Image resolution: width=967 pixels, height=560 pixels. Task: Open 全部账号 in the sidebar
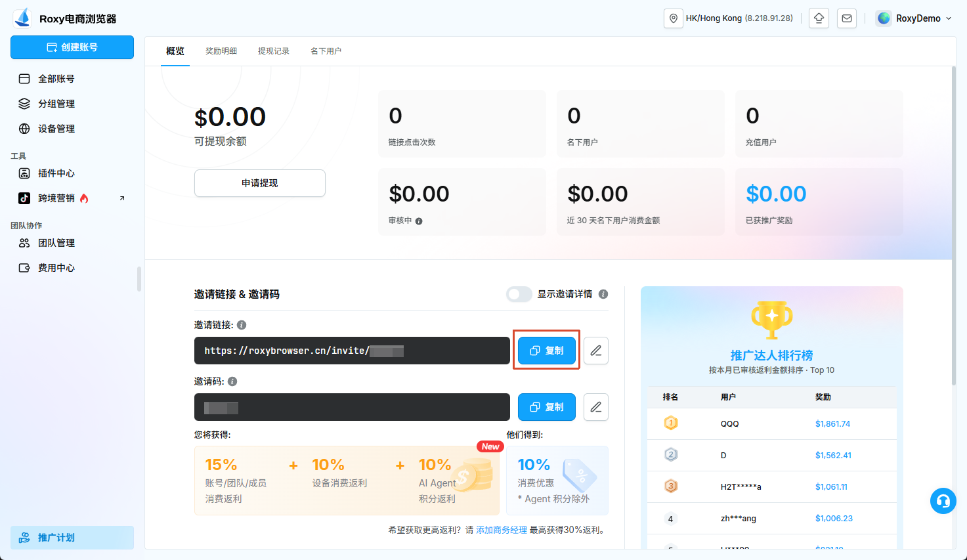point(72,79)
